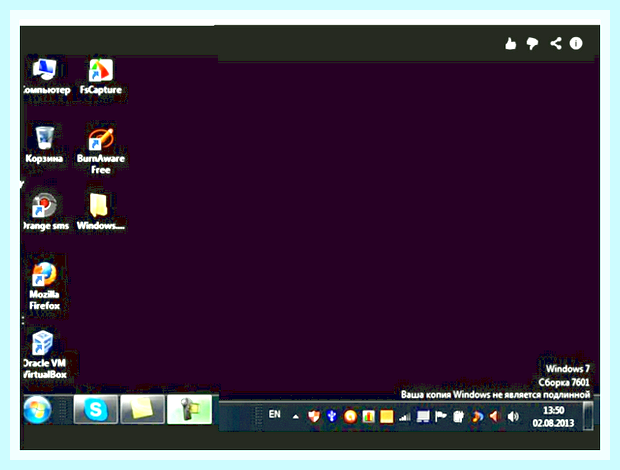Select the Oracle VM VirtualBox shortcut
620x470 pixels.
point(44,355)
